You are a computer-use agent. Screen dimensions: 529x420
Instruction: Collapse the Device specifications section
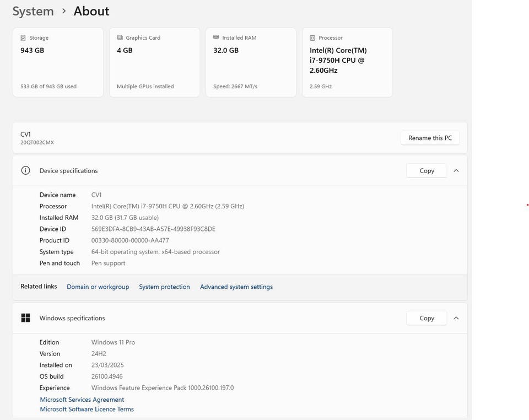[x=456, y=171]
